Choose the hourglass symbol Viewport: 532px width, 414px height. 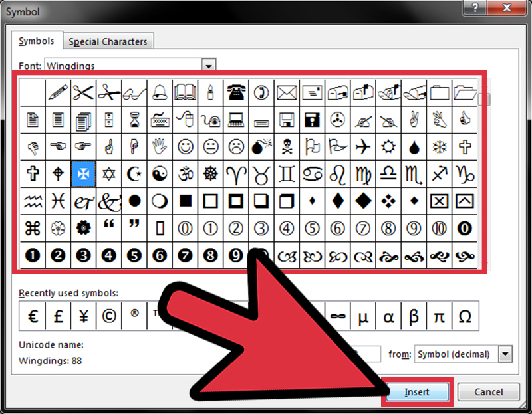[x=134, y=120]
